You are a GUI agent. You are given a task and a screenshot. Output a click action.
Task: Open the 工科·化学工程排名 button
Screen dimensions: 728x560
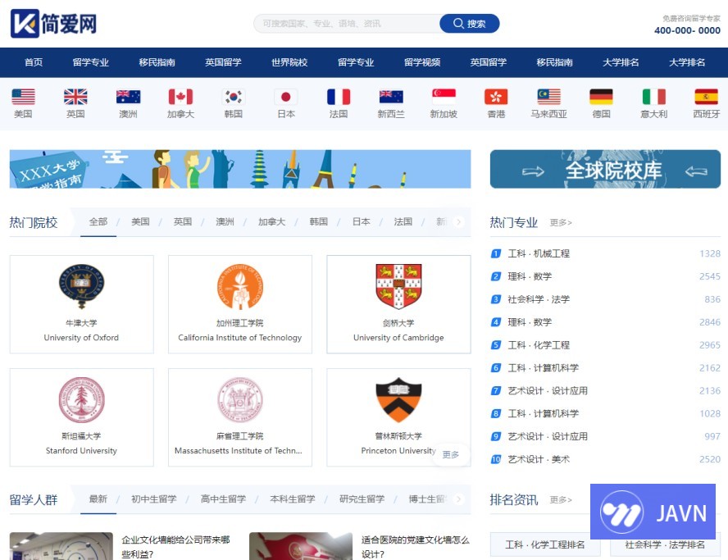(545, 544)
